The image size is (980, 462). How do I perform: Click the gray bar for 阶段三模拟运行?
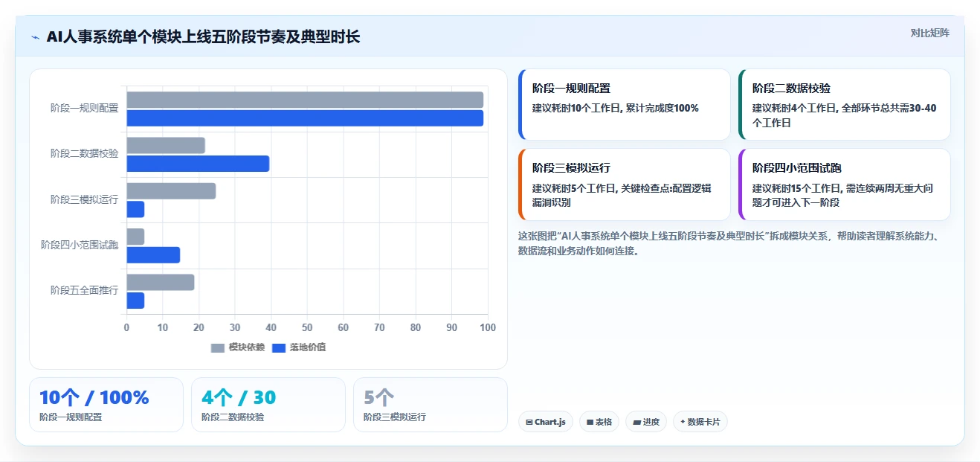tap(171, 191)
